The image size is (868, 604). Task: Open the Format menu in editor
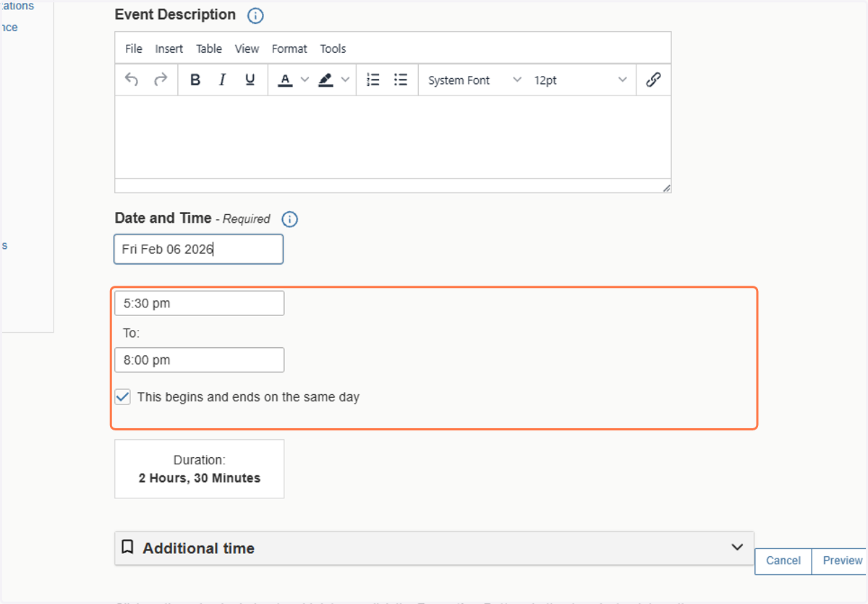(289, 48)
